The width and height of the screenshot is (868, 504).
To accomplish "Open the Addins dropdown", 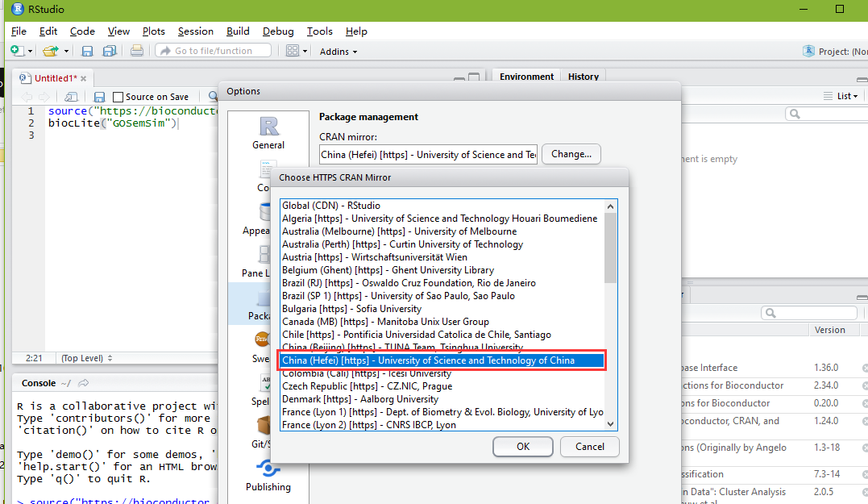I will click(x=338, y=52).
